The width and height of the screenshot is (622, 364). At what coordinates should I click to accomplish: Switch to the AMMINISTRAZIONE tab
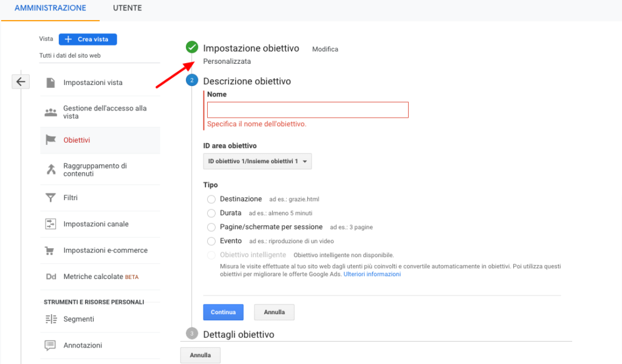(x=50, y=8)
